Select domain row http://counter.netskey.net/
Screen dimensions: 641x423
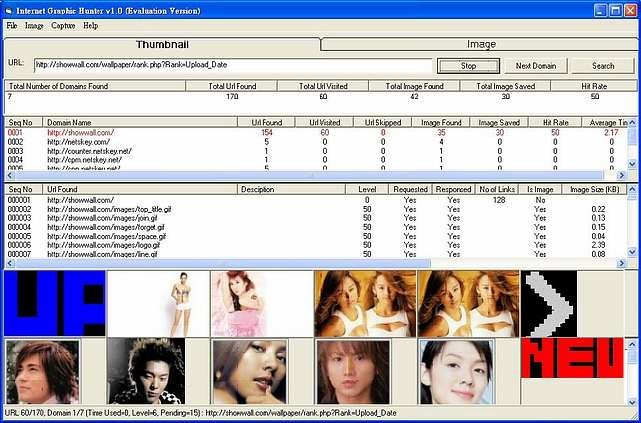tap(316, 151)
